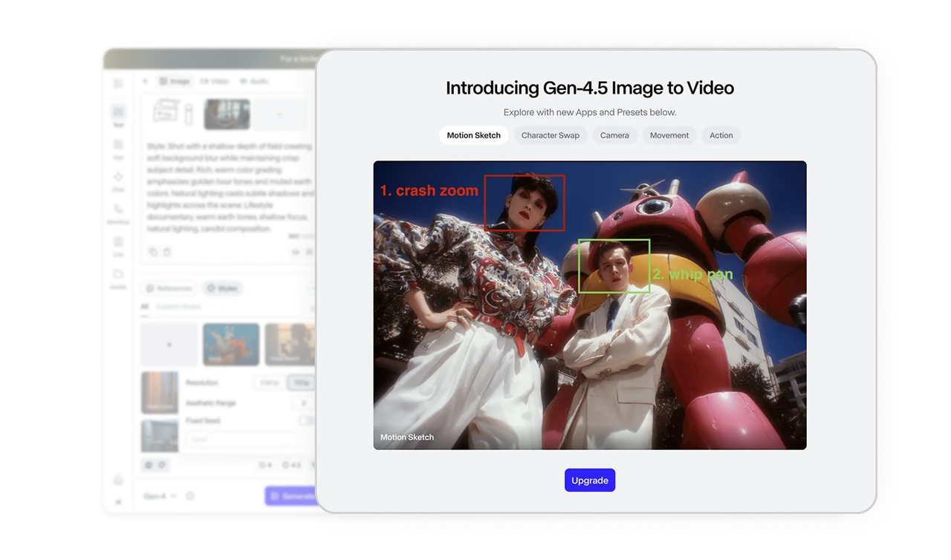Select the Motion Sketch preset tab
The height and width of the screenshot is (560, 951).
pyautogui.click(x=473, y=135)
